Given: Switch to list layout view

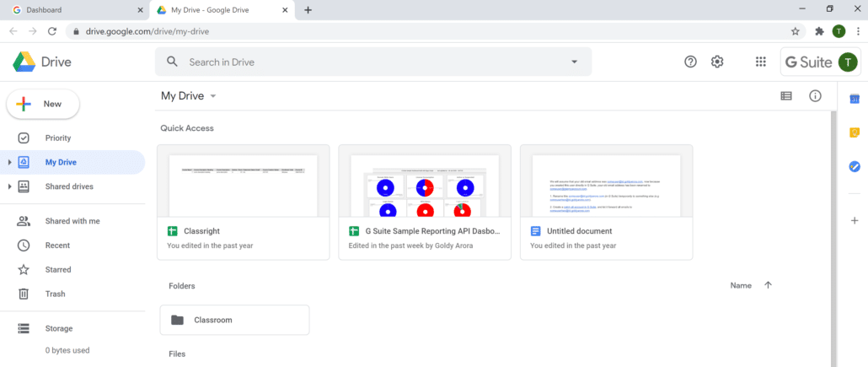Looking at the screenshot, I should click(x=786, y=96).
